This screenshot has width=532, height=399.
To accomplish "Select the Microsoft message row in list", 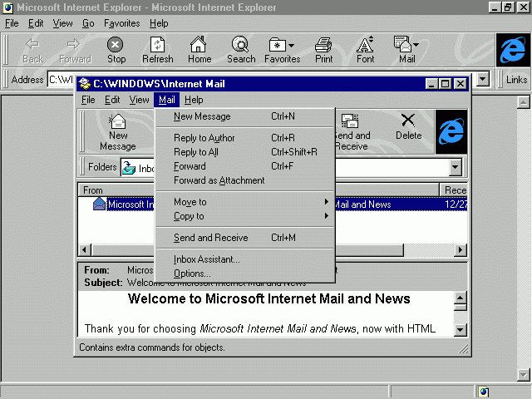I will [273, 204].
